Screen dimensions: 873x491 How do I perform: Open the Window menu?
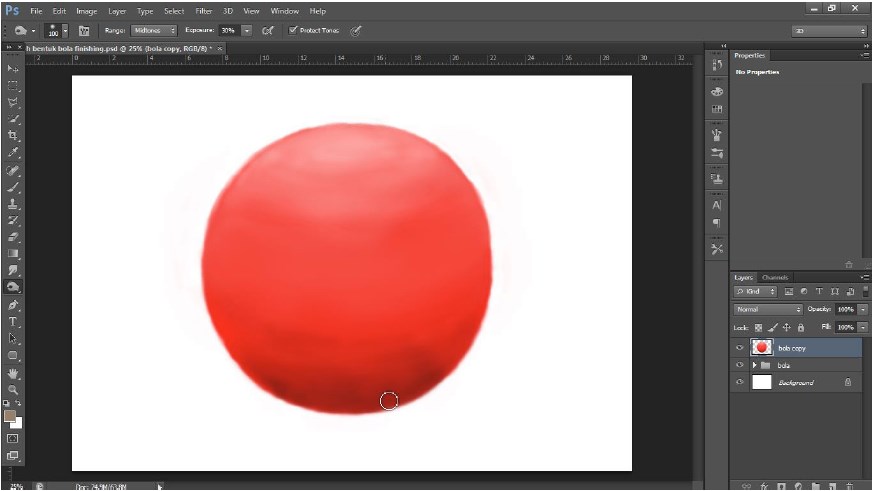(284, 11)
